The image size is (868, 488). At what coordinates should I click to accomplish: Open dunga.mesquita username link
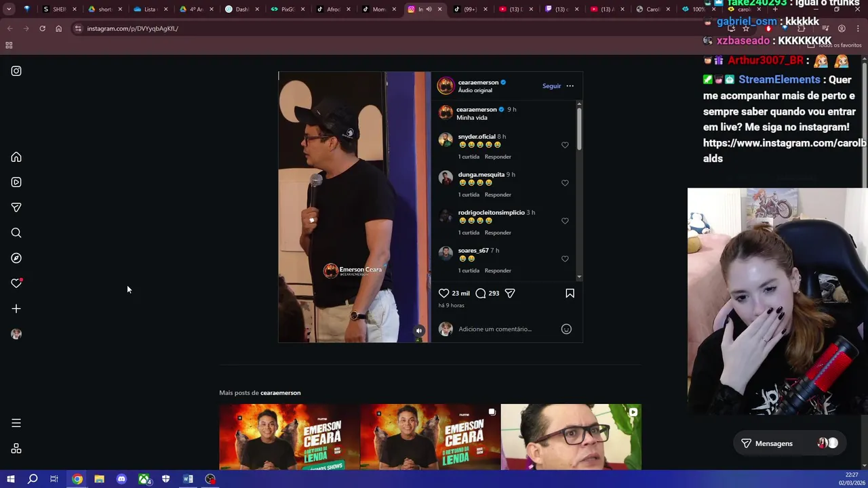click(x=481, y=174)
